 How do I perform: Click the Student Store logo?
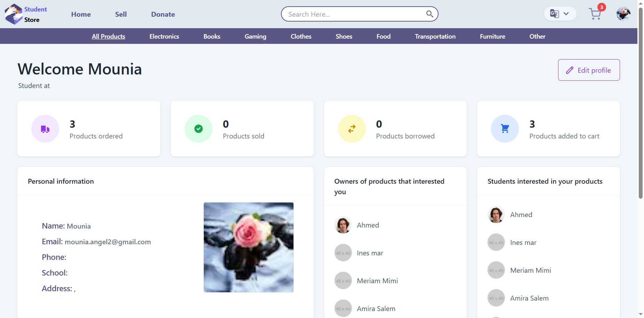(x=26, y=14)
